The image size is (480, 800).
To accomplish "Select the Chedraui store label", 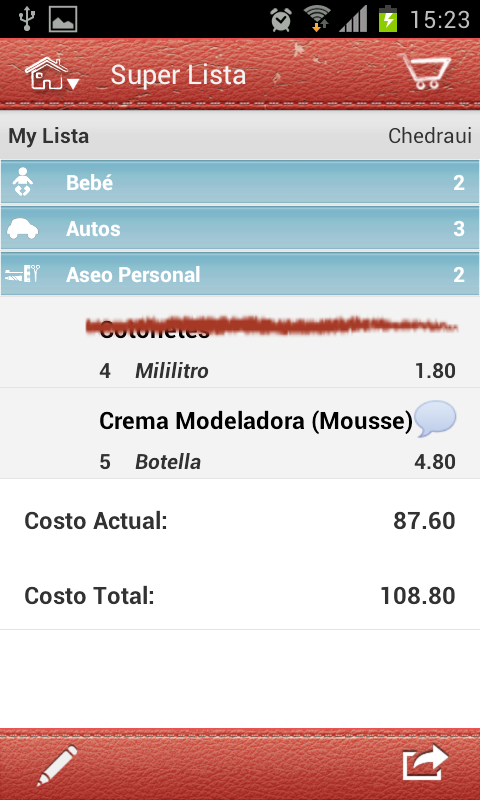I will (430, 136).
